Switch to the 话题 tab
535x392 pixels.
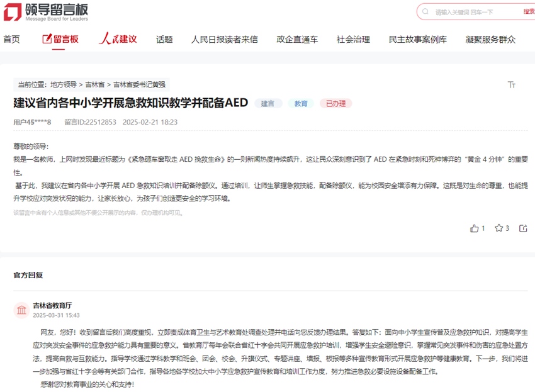tap(164, 39)
